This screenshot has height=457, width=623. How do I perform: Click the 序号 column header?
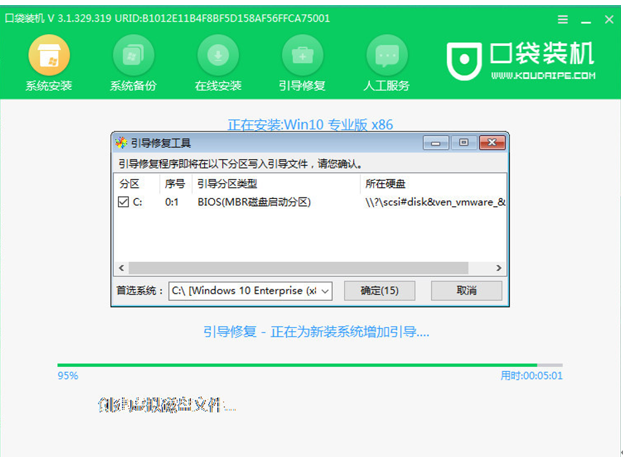(x=175, y=184)
